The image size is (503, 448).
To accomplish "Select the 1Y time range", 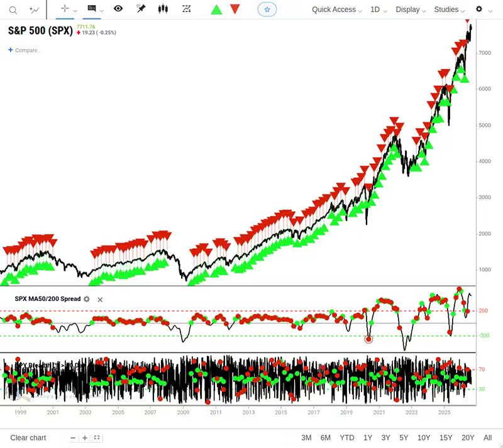I will point(368,438).
